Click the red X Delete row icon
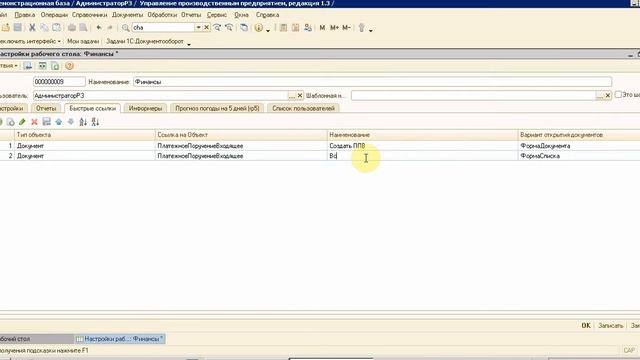 pos(34,122)
